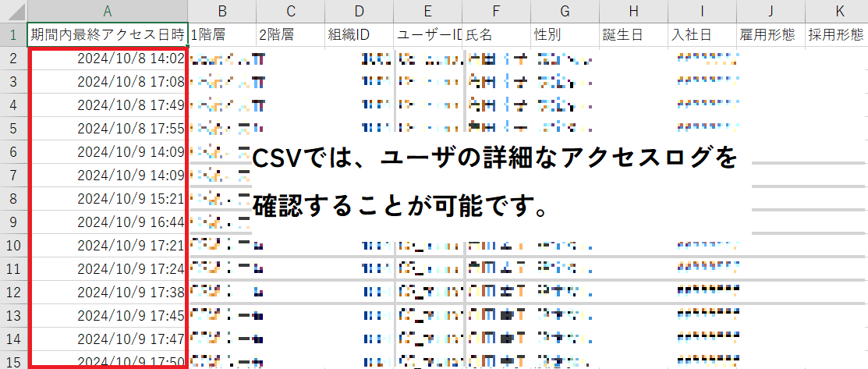The image size is (868, 369).
Task: Select 2024/10/9 14:09 in row 7
Action: 108,175
